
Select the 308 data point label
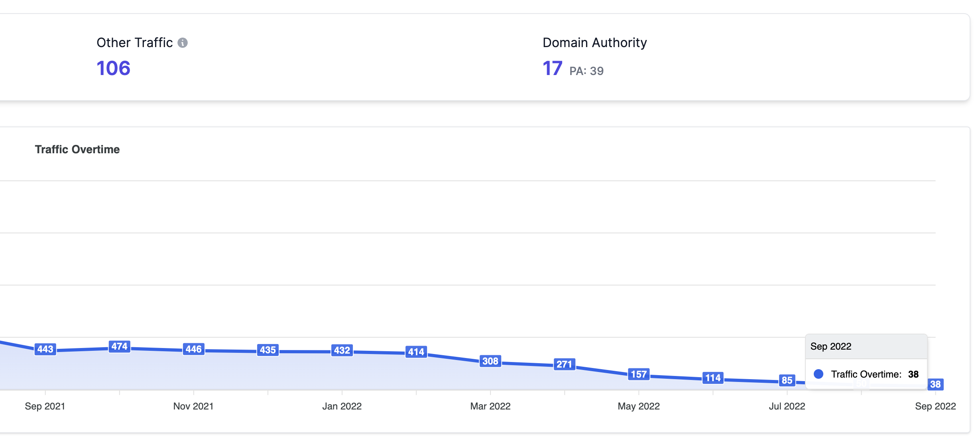(490, 361)
